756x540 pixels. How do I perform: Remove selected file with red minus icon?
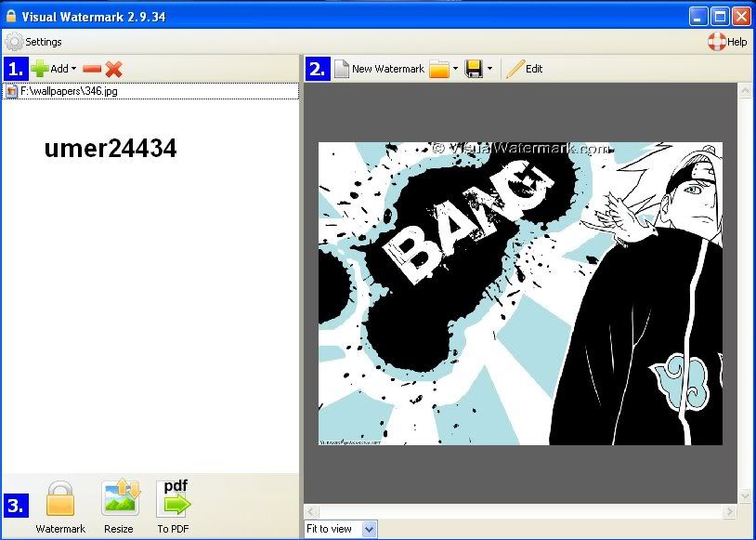91,69
